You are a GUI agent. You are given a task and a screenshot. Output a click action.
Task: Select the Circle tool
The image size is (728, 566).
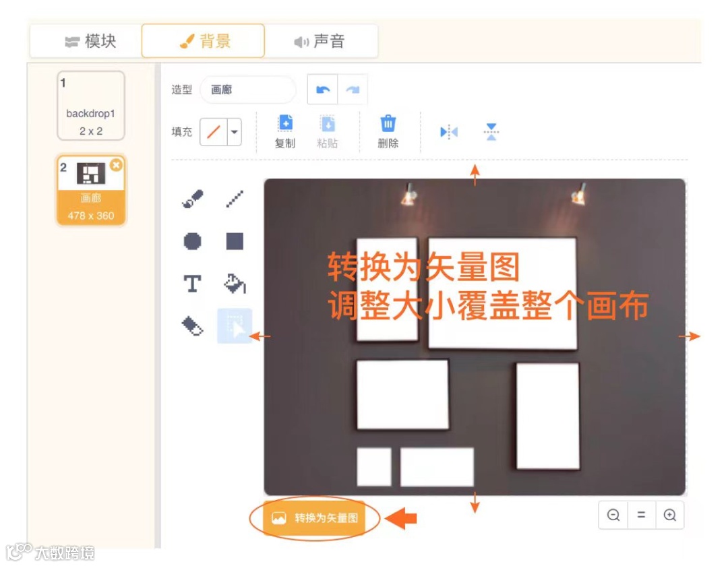coord(192,241)
